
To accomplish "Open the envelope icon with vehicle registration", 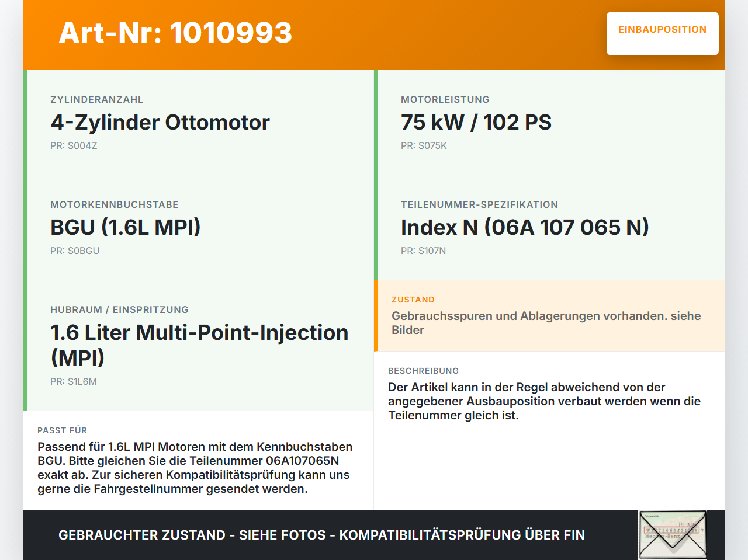I will pos(673,535).
